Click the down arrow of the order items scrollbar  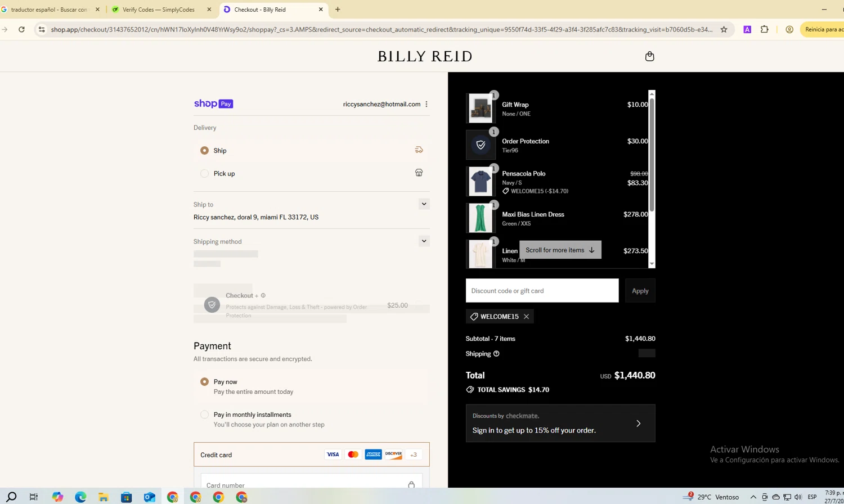pos(652,264)
